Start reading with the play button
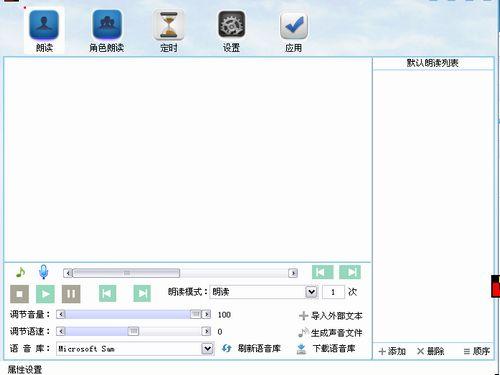Image resolution: width=500 pixels, height=375 pixels. [x=45, y=294]
